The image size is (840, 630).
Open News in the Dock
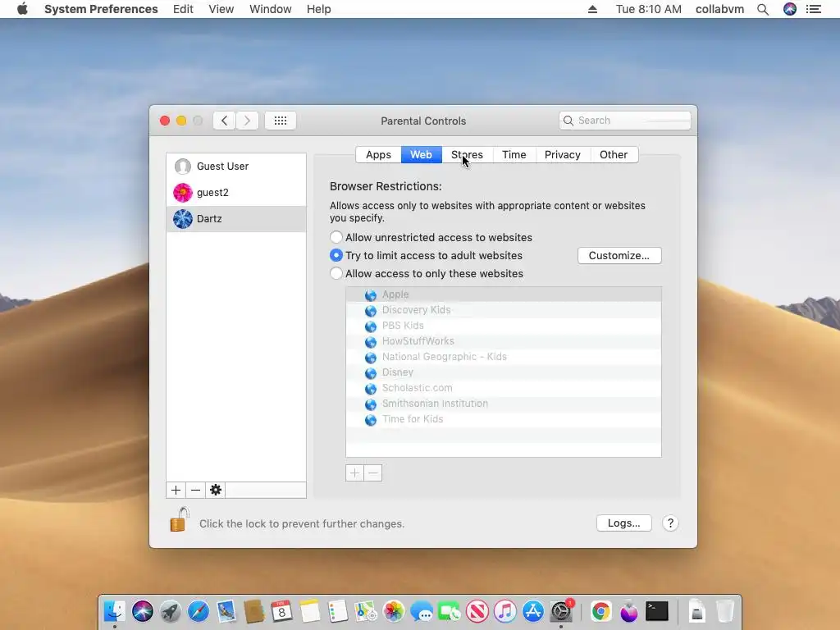pyautogui.click(x=477, y=611)
